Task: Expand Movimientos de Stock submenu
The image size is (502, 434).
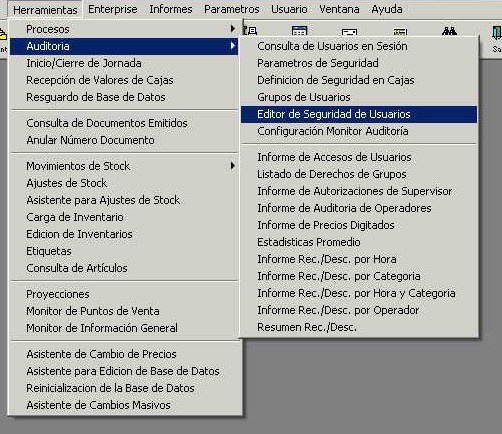Action: pyautogui.click(x=233, y=166)
